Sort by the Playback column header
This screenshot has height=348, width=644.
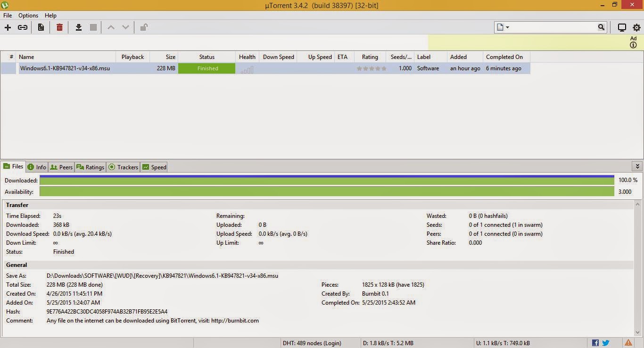tap(133, 57)
